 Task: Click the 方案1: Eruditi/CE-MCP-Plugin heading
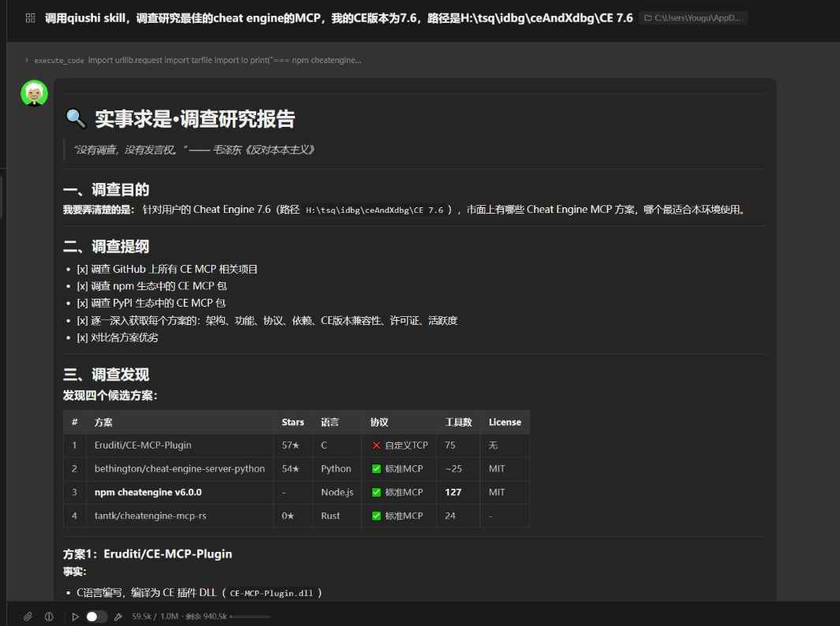pos(147,553)
